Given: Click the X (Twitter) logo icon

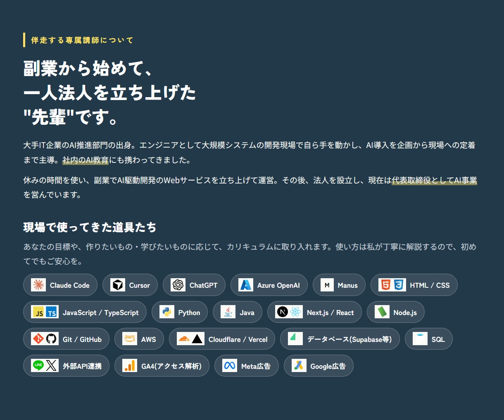Looking at the screenshot, I should [52, 365].
